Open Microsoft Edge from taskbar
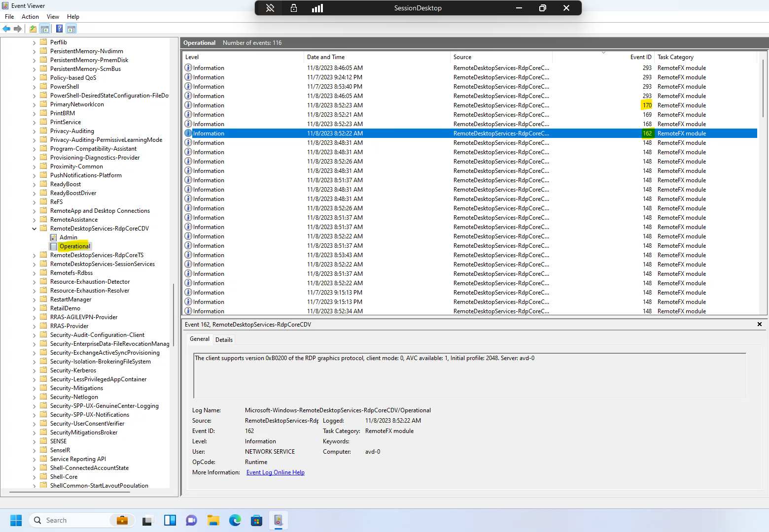 coord(235,520)
